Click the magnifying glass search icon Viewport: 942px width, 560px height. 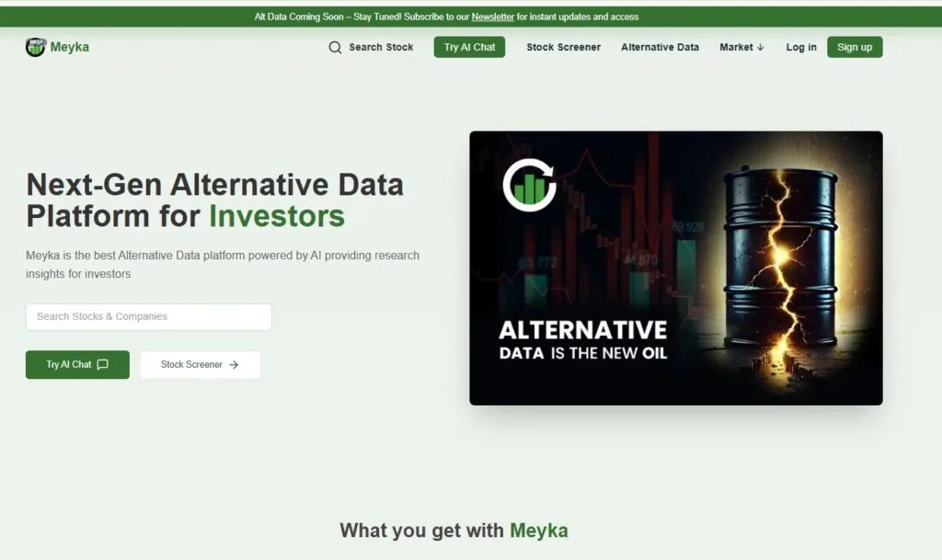coord(335,48)
